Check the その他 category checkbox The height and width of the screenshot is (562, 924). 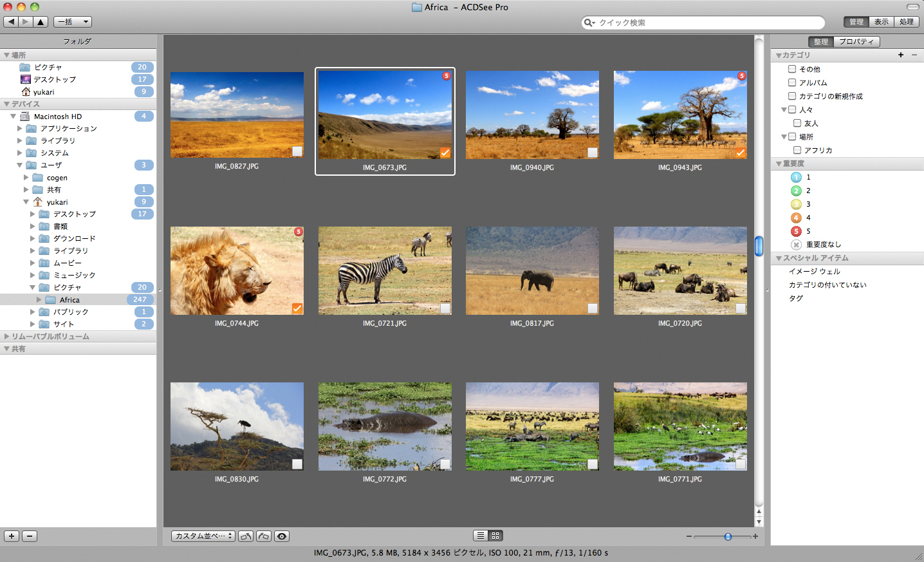792,69
